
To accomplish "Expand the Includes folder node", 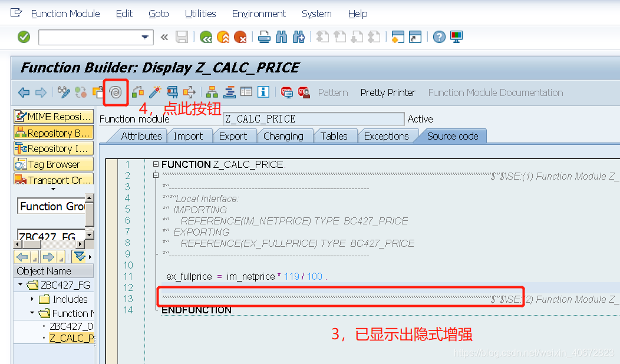I will point(32,299).
